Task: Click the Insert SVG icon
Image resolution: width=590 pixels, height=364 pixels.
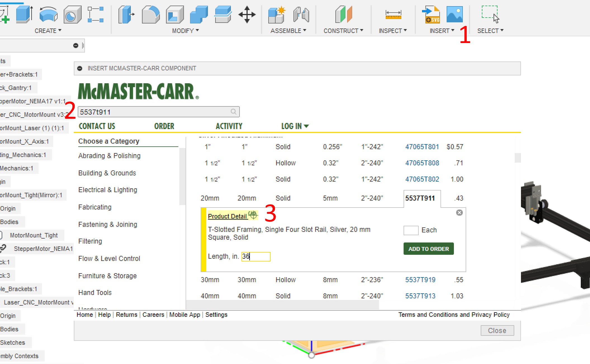Action: (431, 14)
